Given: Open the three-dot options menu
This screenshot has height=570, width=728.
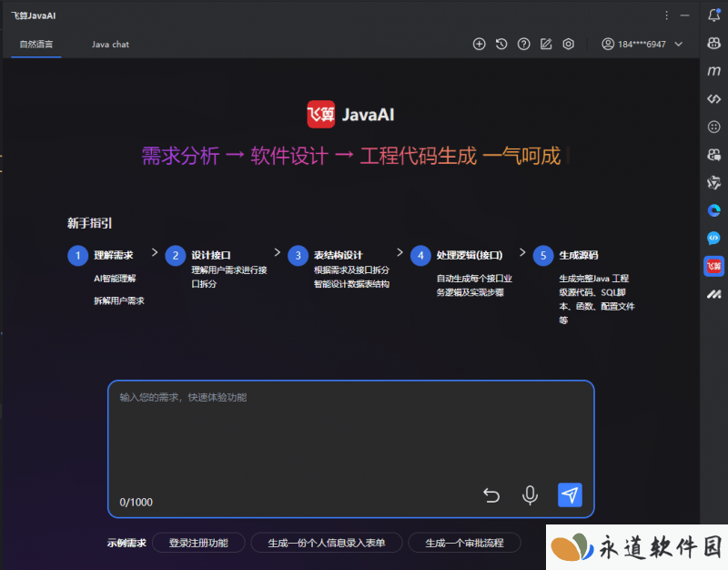Looking at the screenshot, I should [666, 15].
